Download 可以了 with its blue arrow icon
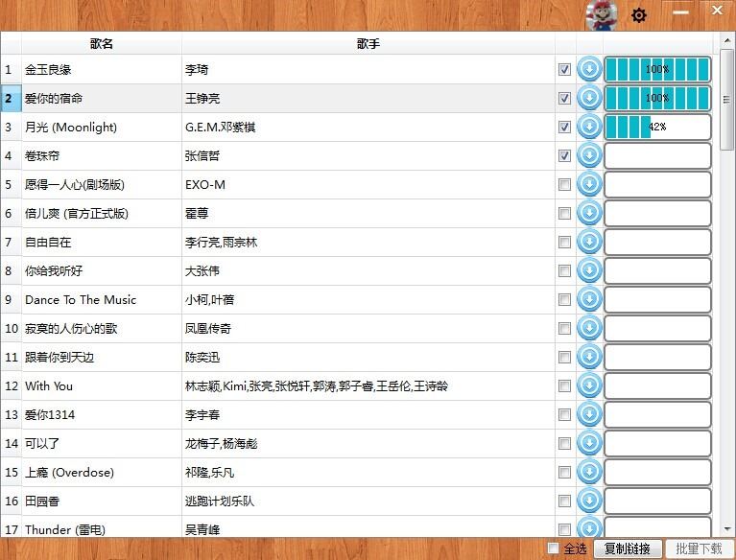Screen dimensions: 736x560 pos(589,443)
